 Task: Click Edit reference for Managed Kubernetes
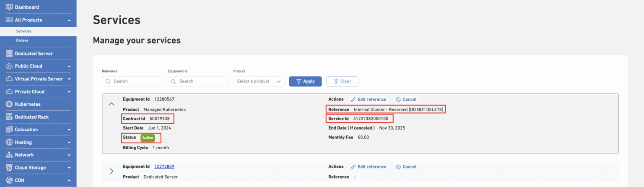coord(369,100)
